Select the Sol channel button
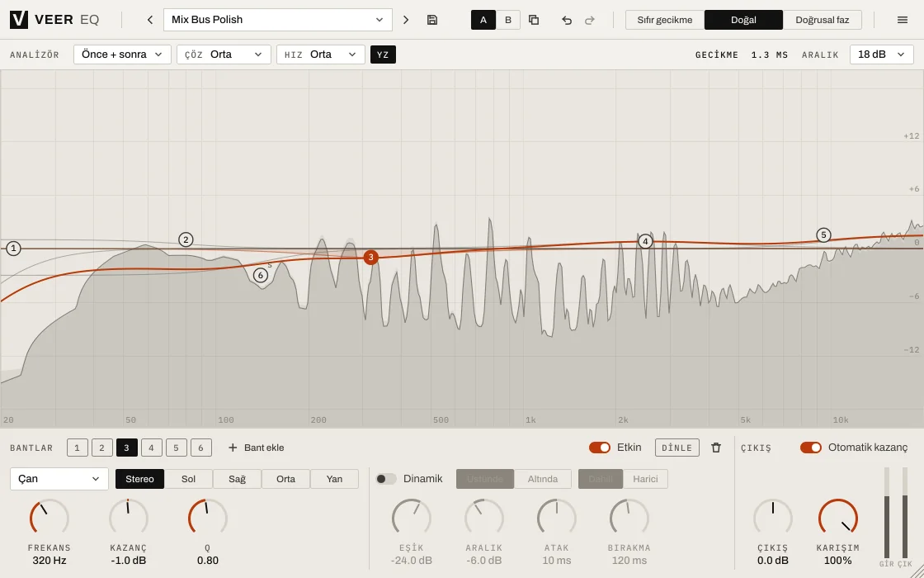This screenshot has height=578, width=924. tap(189, 479)
